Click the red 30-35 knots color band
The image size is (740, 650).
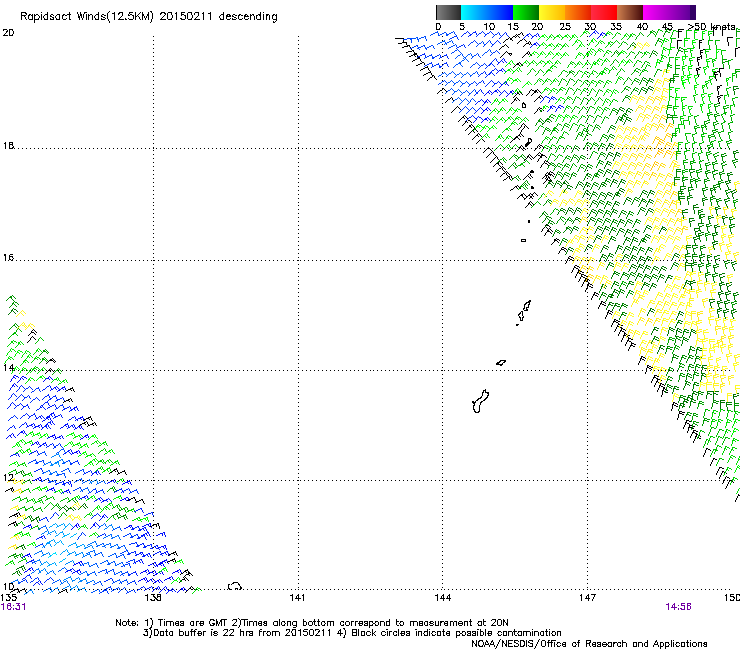pyautogui.click(x=604, y=12)
